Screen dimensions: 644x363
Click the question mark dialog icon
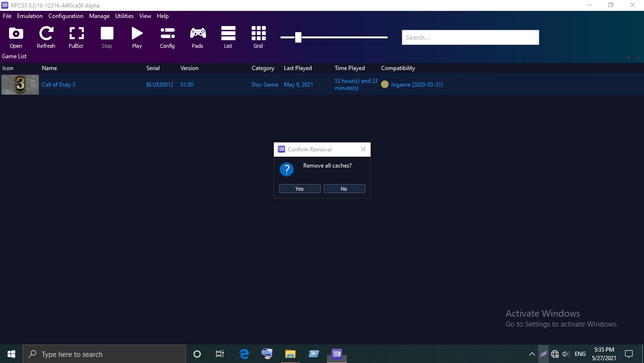287,169
